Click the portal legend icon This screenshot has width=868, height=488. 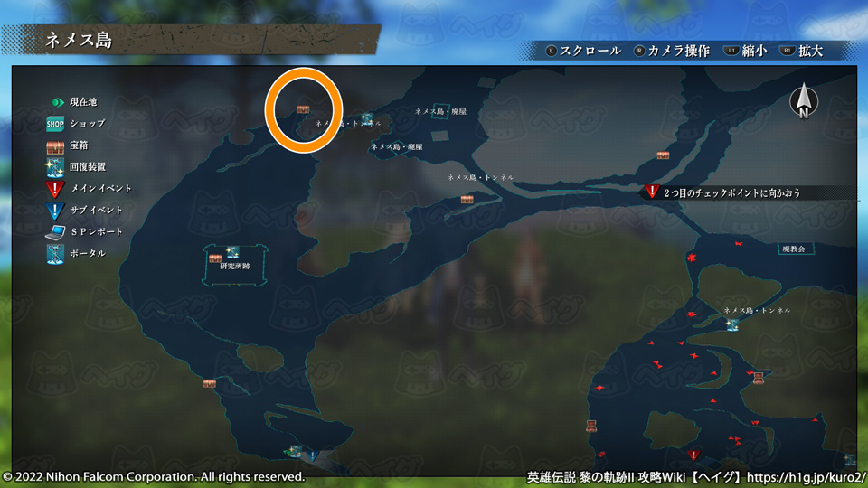55,254
